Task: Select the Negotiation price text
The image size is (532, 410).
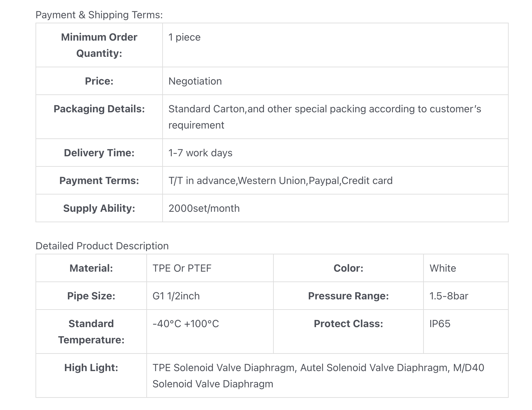Action: click(195, 81)
